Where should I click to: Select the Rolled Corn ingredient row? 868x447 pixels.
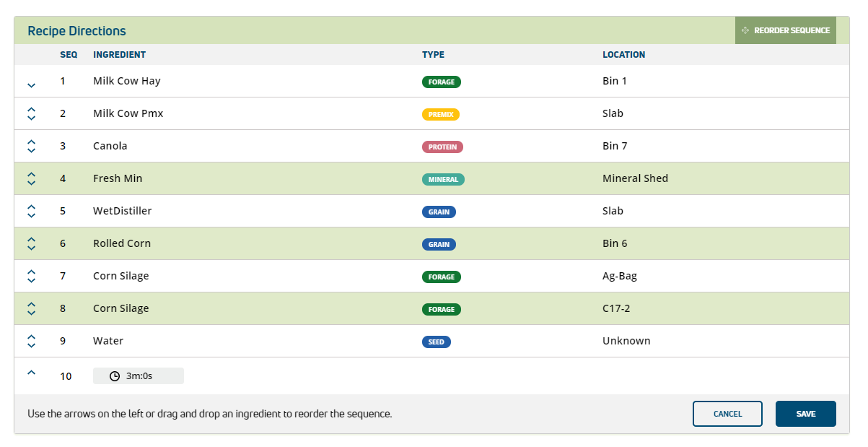[x=122, y=243]
